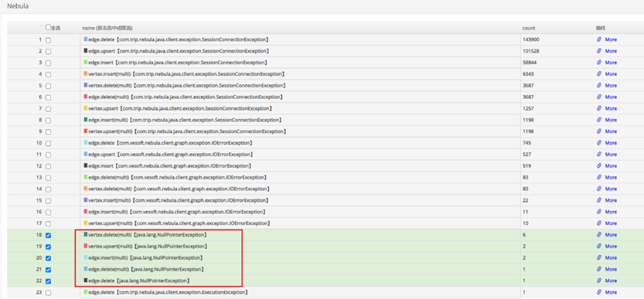Image resolution: width=644 pixels, height=299 pixels.
Task: Tick the select-all checkbox in the header
Action: (x=48, y=27)
